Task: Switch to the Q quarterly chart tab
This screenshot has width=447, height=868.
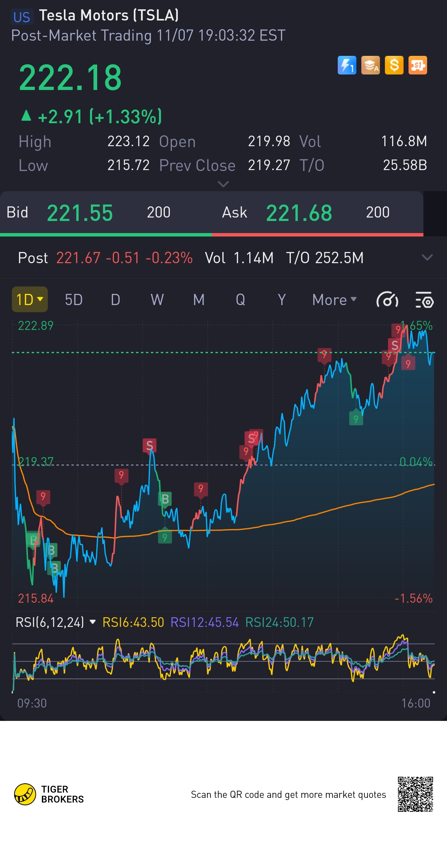Action: tap(240, 299)
